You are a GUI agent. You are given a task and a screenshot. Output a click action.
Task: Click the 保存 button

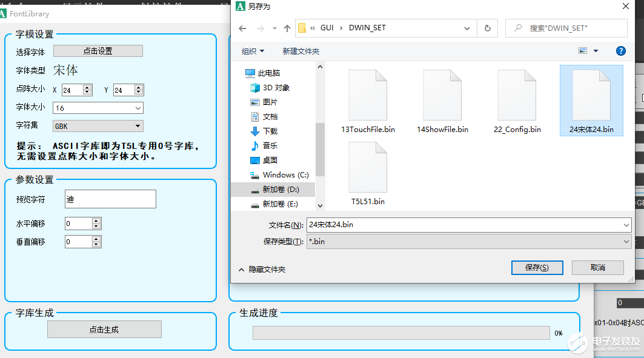(x=537, y=267)
